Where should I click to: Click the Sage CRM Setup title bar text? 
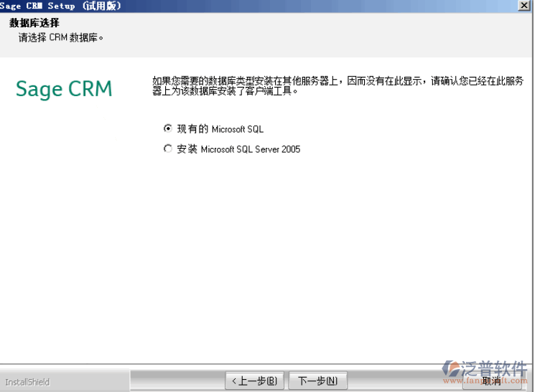coord(60,6)
